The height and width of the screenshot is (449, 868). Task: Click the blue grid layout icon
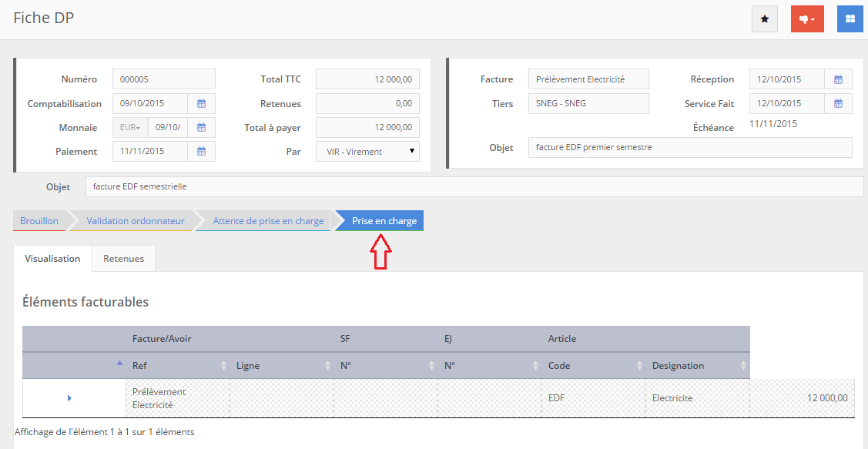(x=850, y=19)
